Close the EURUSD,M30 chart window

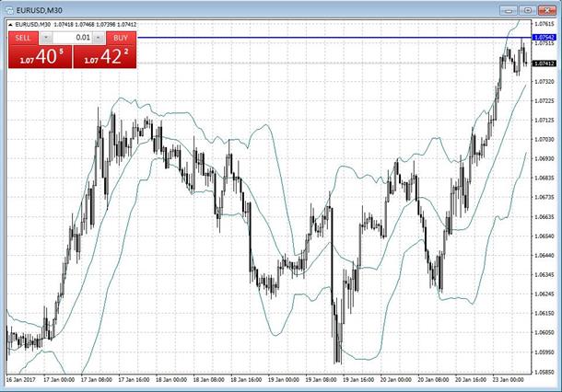[x=547, y=10]
